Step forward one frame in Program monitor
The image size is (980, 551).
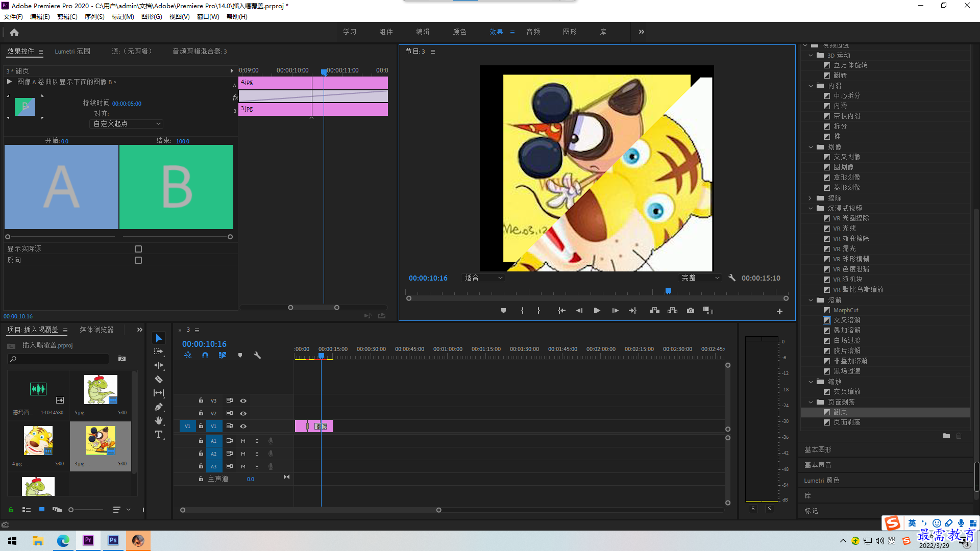pos(615,311)
